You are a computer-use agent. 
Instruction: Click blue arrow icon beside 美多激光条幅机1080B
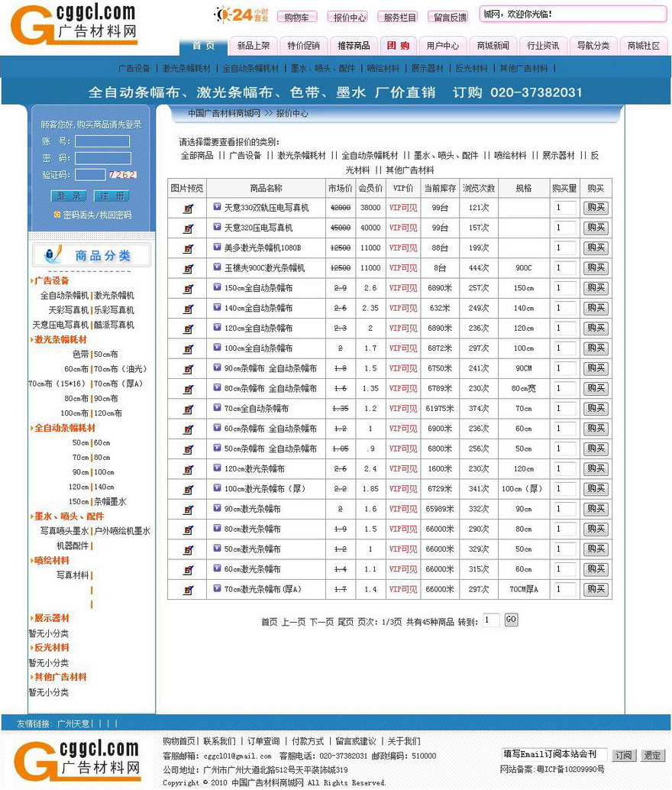[x=217, y=247]
